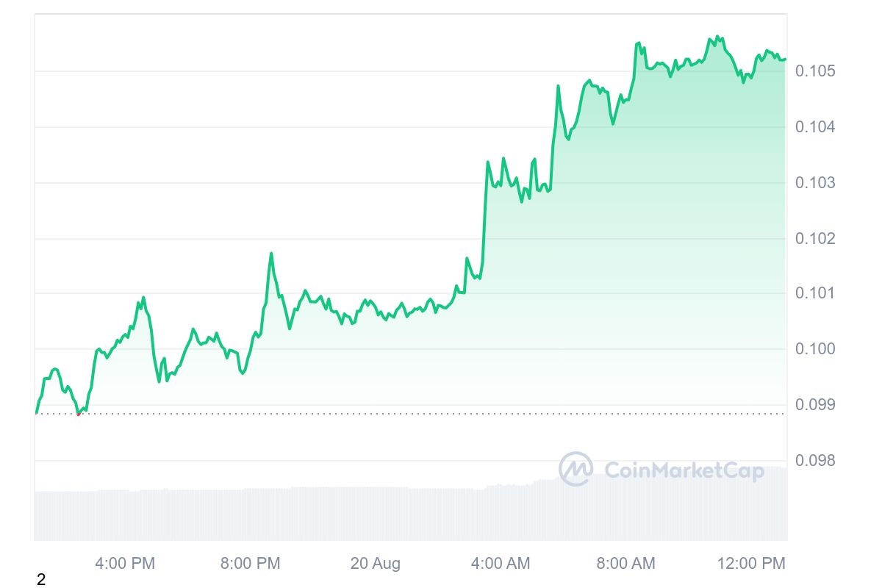Click the 0.099 price axis label
882x588 pixels.
(816, 405)
